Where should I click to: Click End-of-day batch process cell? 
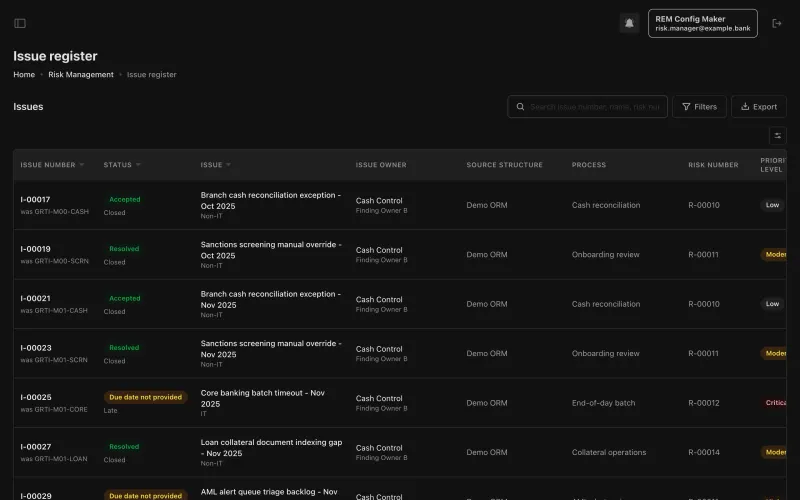pos(603,403)
